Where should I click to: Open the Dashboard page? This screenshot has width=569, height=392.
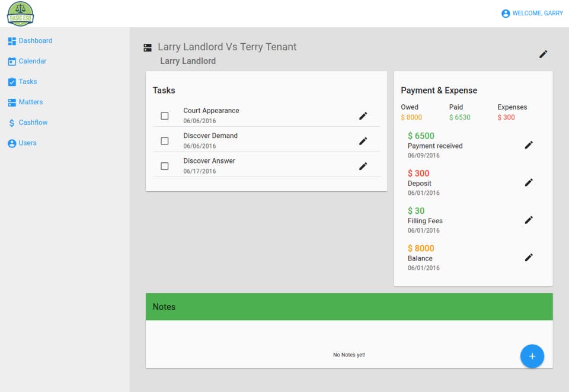coord(35,41)
